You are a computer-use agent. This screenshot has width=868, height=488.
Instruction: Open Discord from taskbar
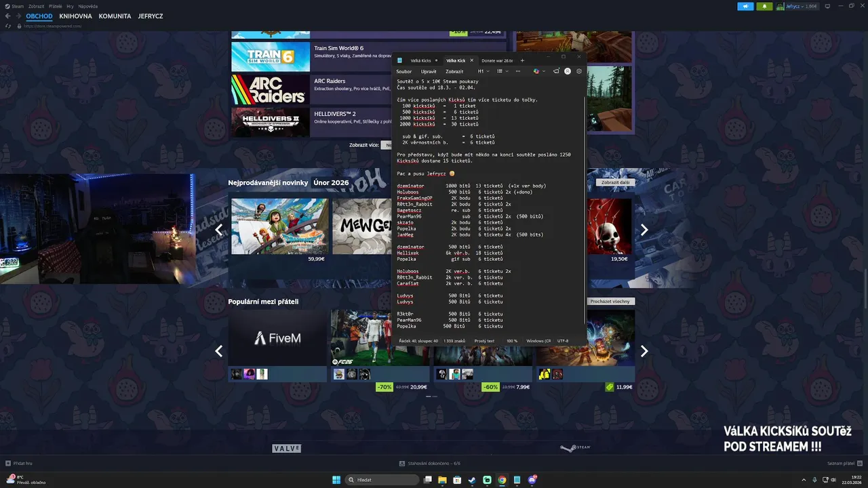532,480
